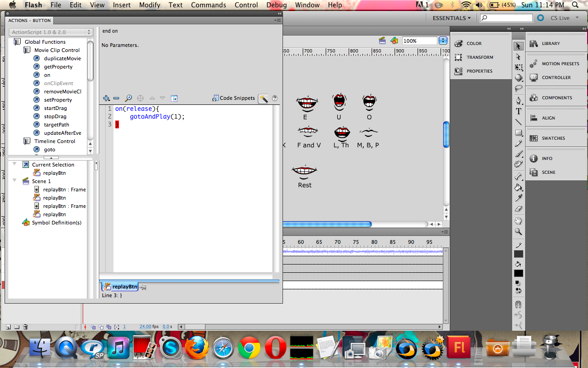Switch to the ACTIONS - BUTTON panel tab

click(x=29, y=20)
